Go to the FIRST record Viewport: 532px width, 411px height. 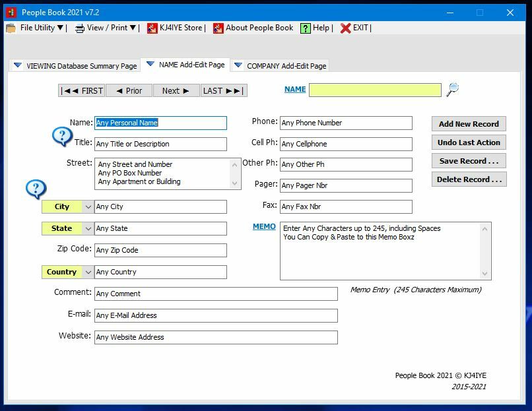(x=82, y=91)
